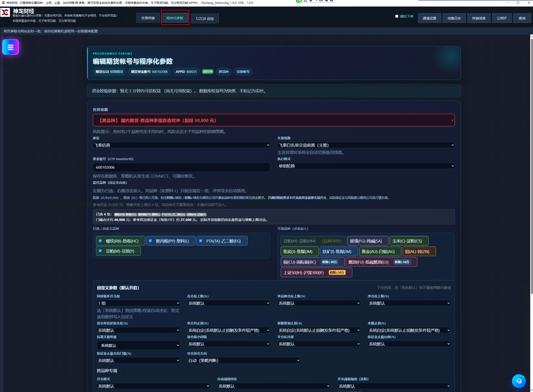Click the heading 编辑期货帐号与程序化参数
The width and height of the screenshot is (533, 392).
tap(133, 62)
